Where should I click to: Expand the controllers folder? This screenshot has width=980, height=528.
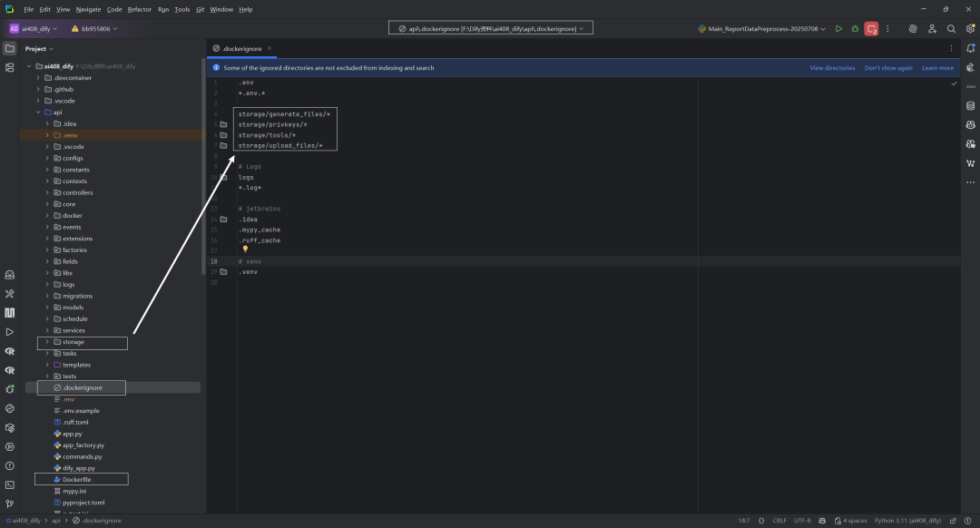tap(47, 192)
